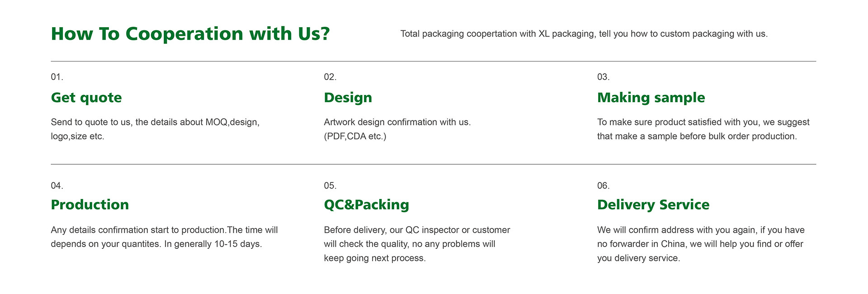The width and height of the screenshot is (868, 294).
Task: Select the '05.' step number
Action: [x=330, y=186]
